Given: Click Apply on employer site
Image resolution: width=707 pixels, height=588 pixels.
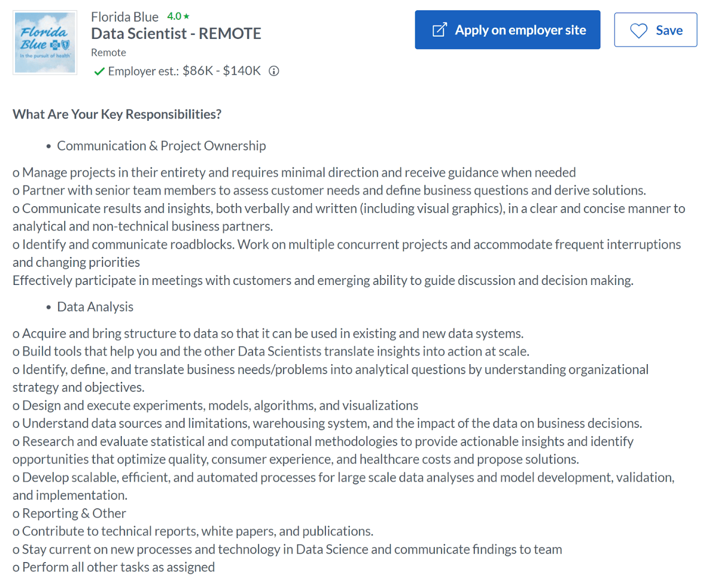Looking at the screenshot, I should pos(507,30).
